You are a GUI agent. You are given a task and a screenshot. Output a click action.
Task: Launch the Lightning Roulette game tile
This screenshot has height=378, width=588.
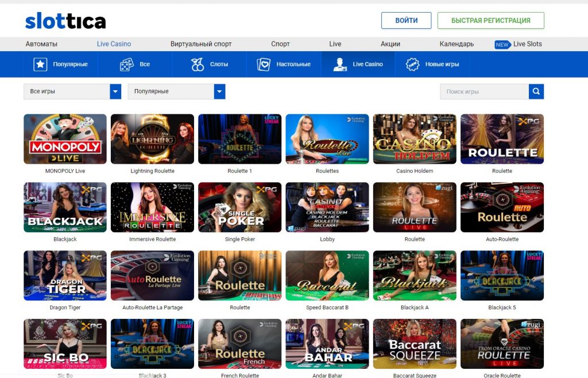click(x=152, y=139)
